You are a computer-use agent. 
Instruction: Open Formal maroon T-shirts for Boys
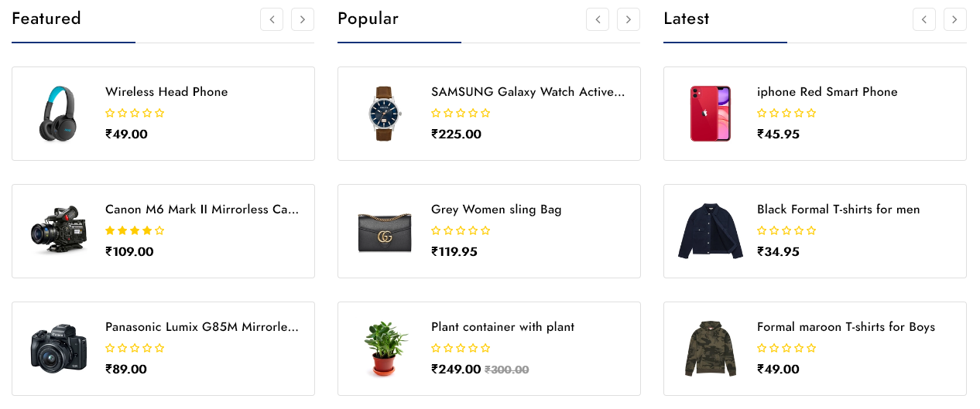coord(846,327)
